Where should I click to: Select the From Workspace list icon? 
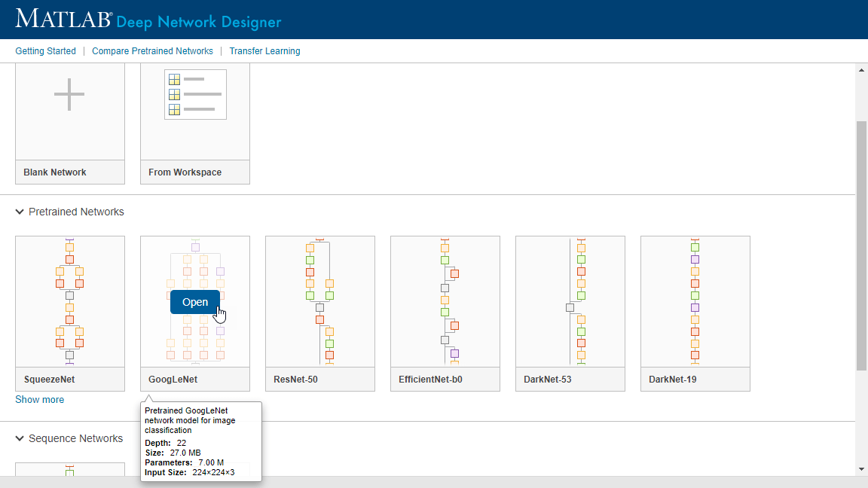point(195,95)
